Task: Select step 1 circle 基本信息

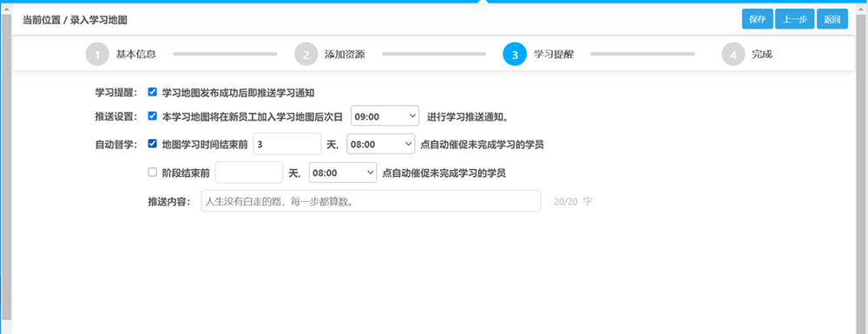Action: (97, 54)
